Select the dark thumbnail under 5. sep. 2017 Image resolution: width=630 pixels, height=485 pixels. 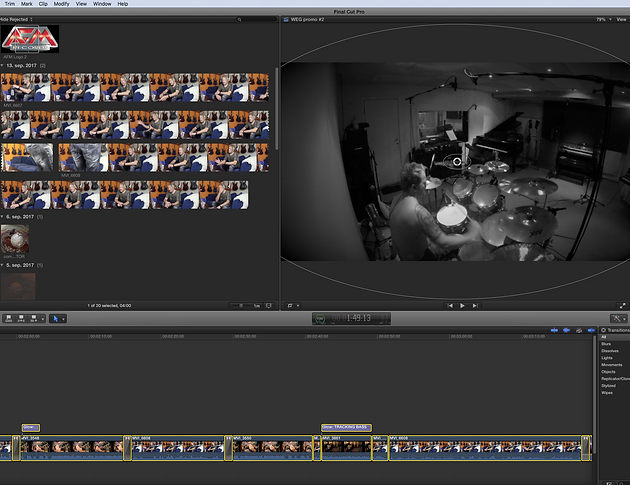pyautogui.click(x=18, y=286)
